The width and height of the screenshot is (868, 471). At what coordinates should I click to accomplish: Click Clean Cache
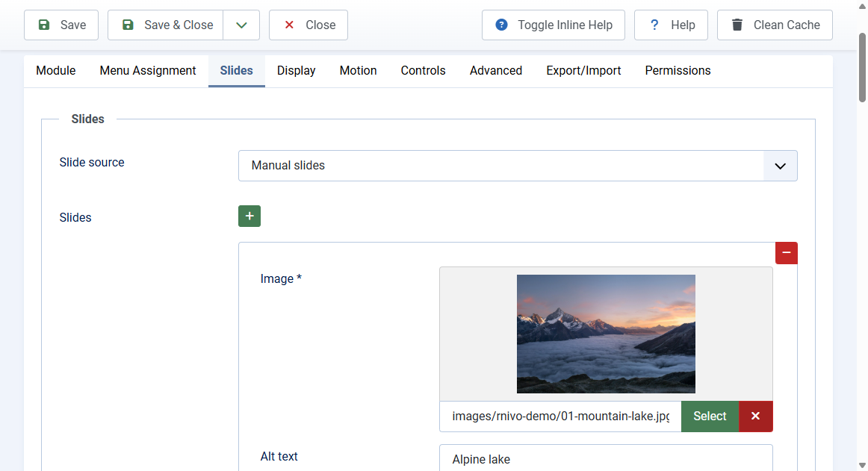(775, 25)
